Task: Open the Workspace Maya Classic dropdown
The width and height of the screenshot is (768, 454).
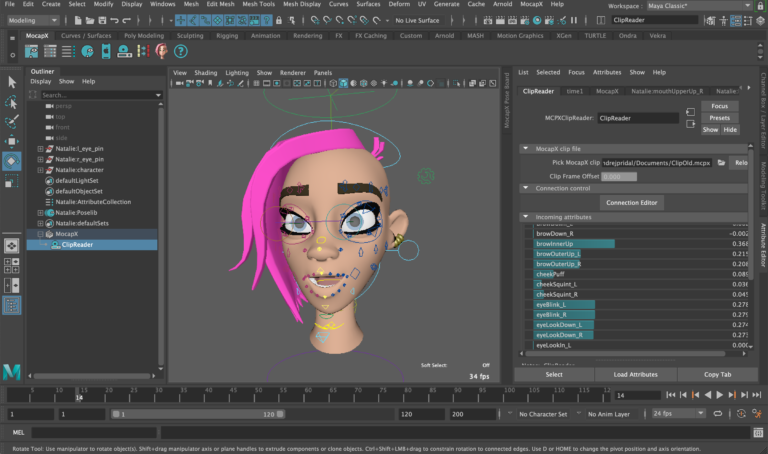Action: (x=699, y=6)
